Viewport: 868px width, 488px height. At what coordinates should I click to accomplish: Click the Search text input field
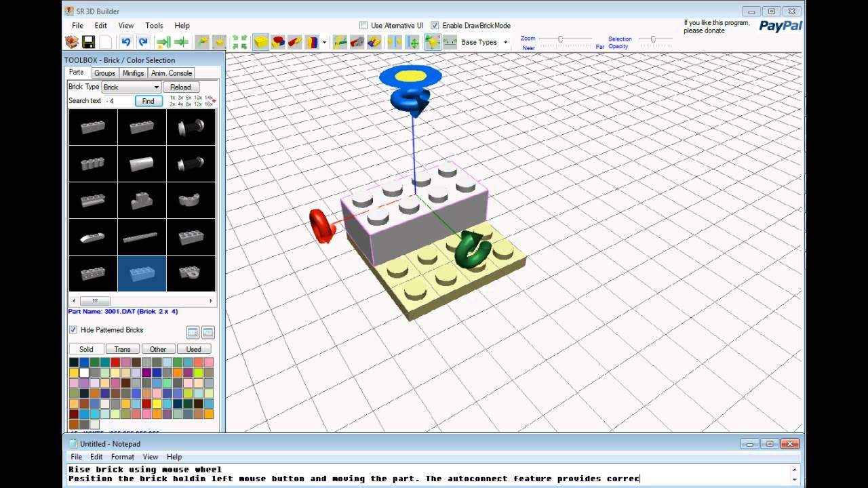118,101
